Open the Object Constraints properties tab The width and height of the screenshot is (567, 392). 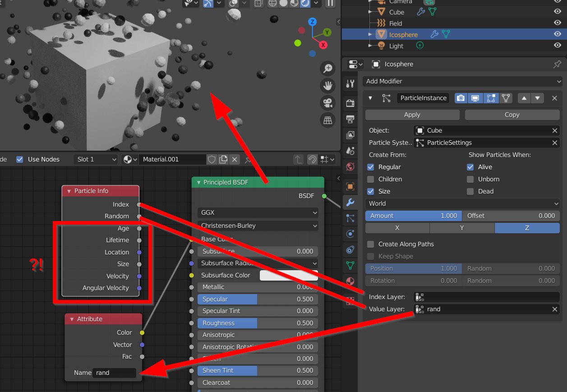click(350, 250)
